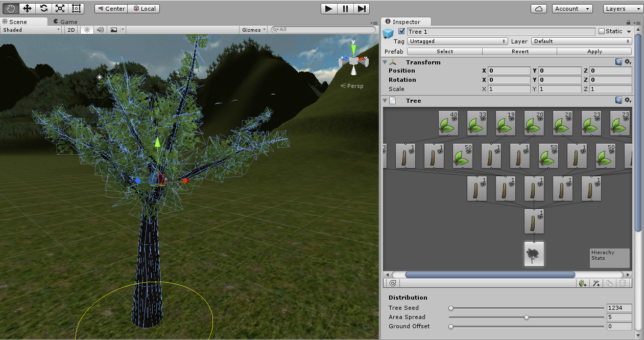Toggle the Tree 1 active checkbox
The image size is (644, 340).
[401, 32]
